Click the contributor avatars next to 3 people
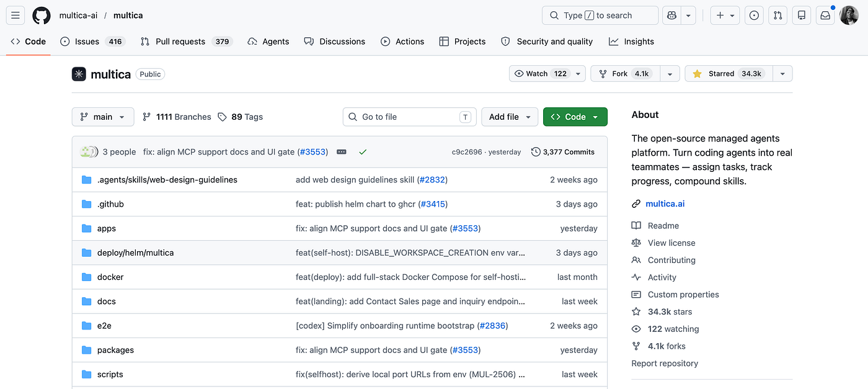The width and height of the screenshot is (868, 389). coord(89,152)
